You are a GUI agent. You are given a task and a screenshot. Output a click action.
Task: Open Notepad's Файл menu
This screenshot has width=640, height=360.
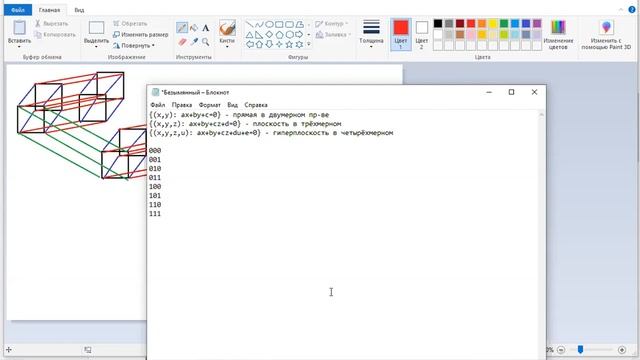tap(158, 105)
